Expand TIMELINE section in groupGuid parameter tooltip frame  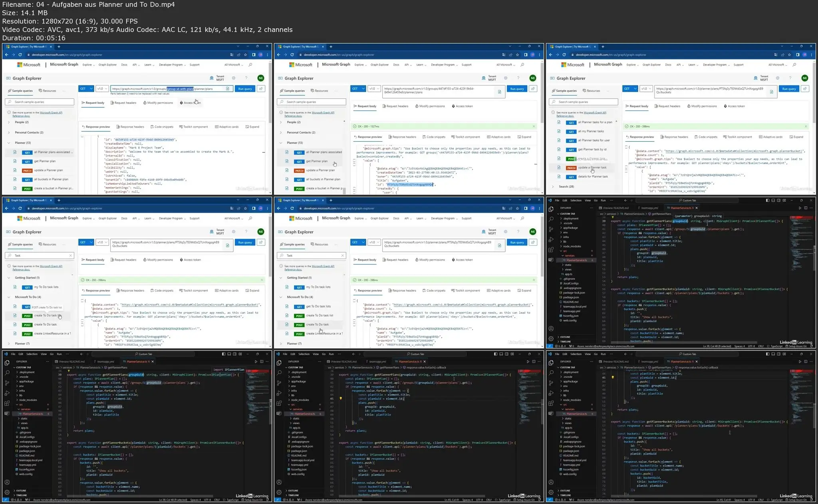pos(565,342)
